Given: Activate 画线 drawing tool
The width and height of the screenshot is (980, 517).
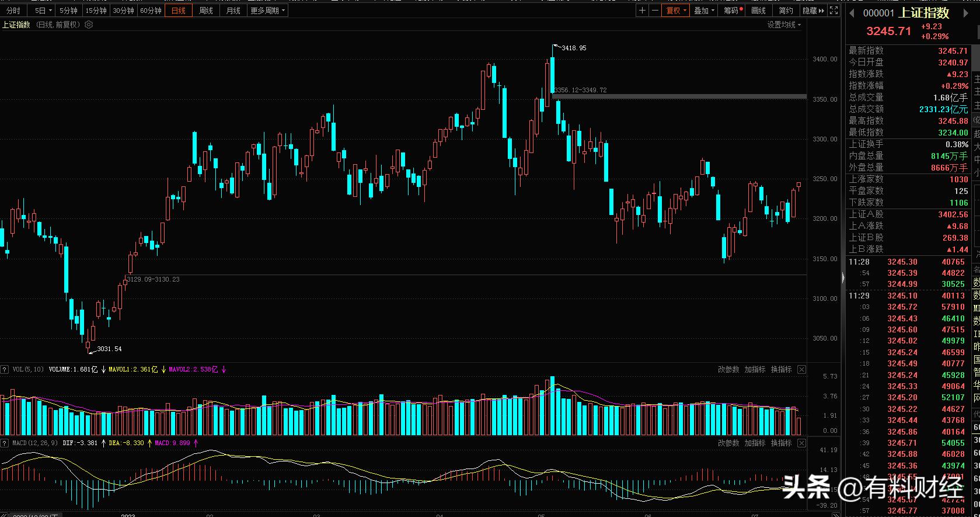Looking at the screenshot, I should click(758, 11).
